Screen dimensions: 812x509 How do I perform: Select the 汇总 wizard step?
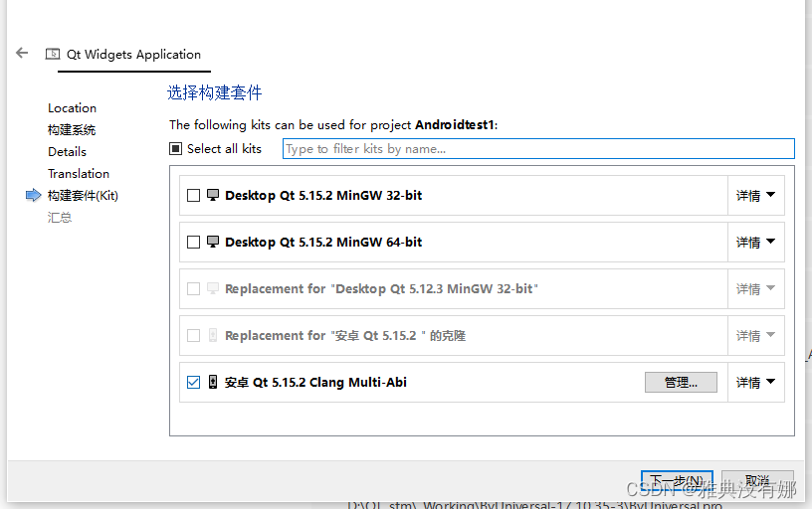[60, 218]
